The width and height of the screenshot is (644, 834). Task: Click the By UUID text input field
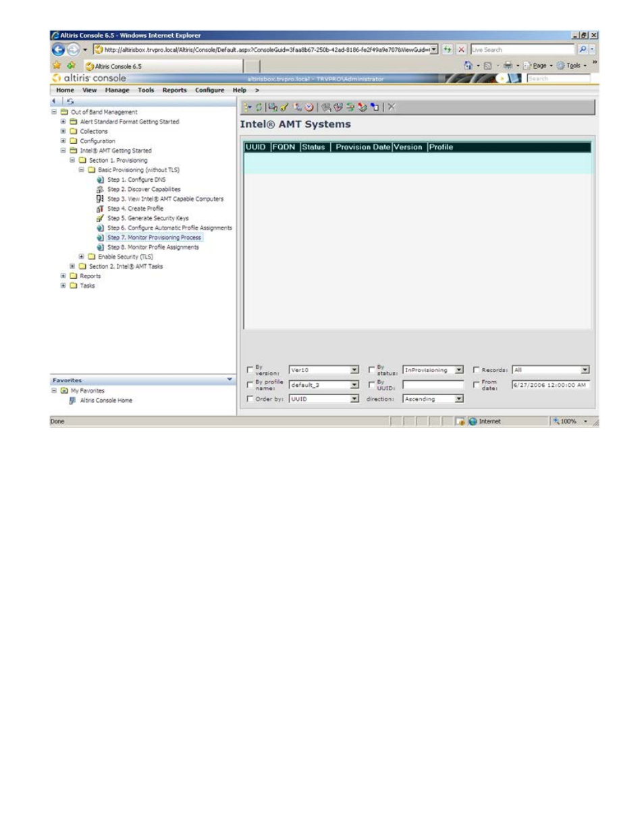pos(433,384)
